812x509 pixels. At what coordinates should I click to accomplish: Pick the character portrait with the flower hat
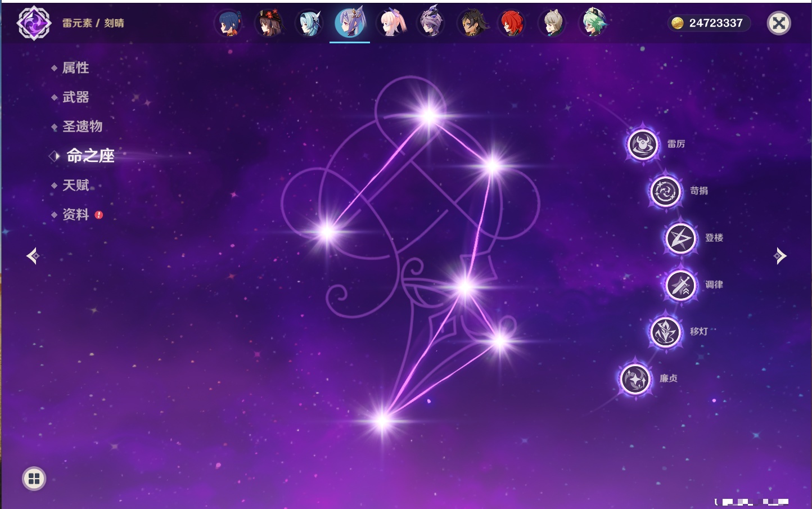(269, 24)
